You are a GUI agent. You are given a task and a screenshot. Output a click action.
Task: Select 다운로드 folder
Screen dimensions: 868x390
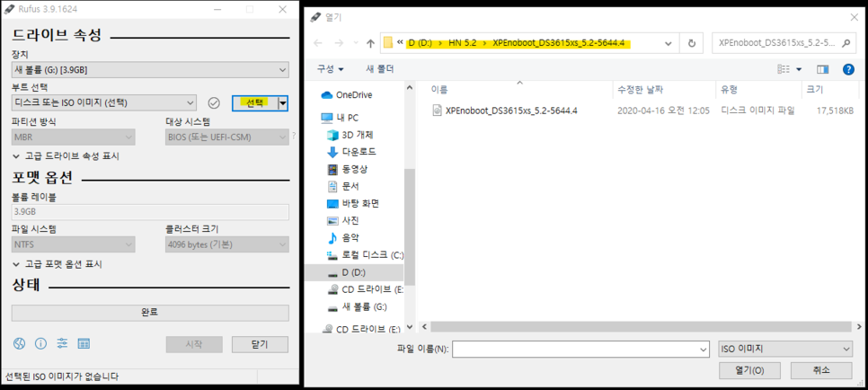tap(351, 152)
